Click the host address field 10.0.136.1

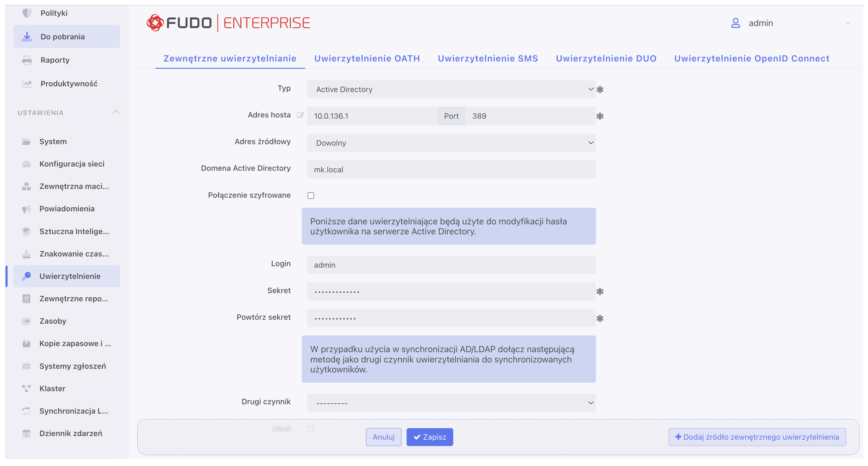tap(372, 116)
